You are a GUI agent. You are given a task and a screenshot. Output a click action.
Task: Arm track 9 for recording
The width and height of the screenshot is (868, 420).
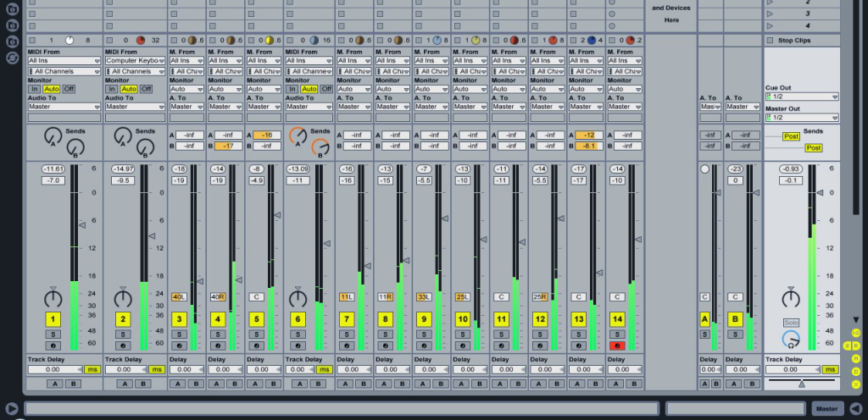424,346
